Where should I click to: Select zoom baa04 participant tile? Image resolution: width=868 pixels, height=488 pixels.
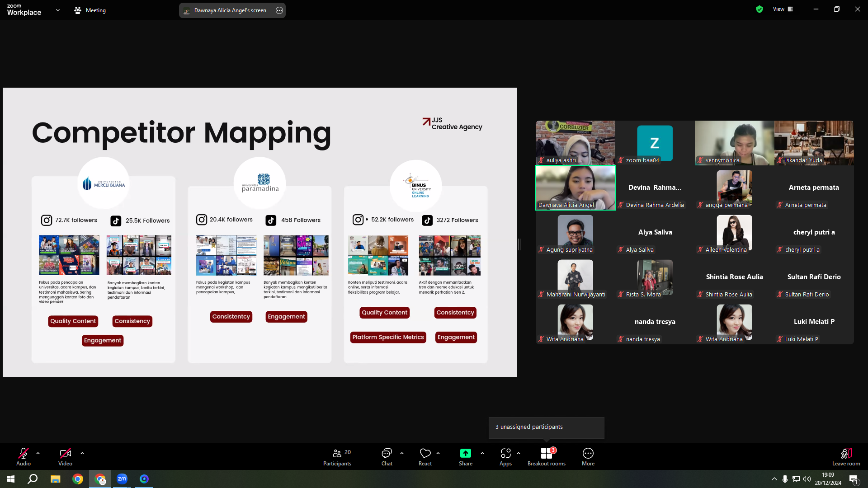pyautogui.click(x=655, y=143)
